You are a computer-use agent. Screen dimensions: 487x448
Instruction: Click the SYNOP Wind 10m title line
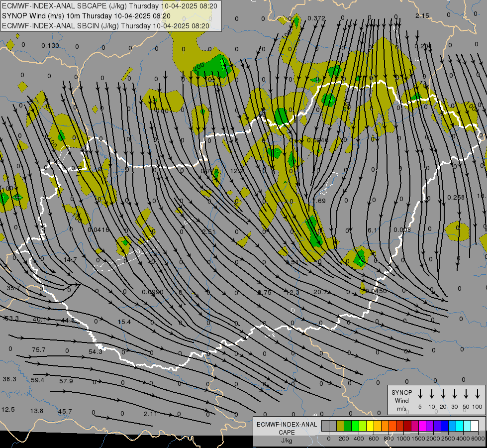(86, 16)
